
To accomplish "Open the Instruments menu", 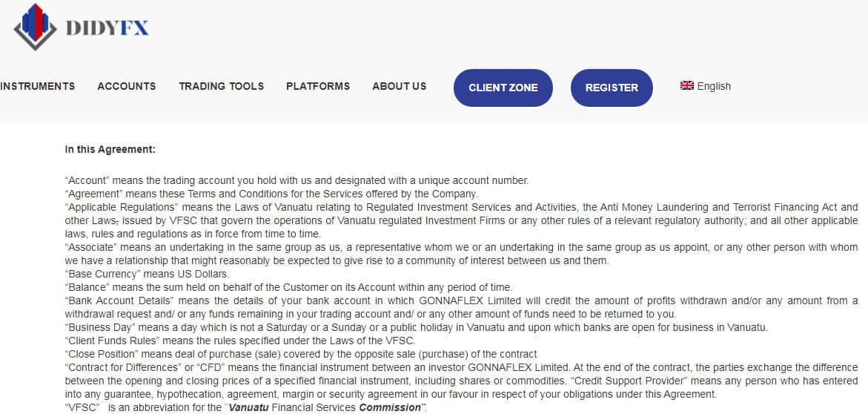I will point(37,86).
